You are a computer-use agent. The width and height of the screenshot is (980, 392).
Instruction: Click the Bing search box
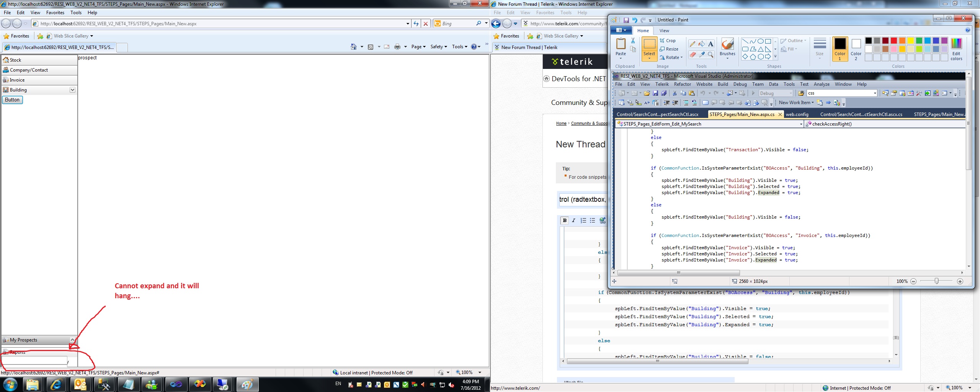[x=457, y=24]
